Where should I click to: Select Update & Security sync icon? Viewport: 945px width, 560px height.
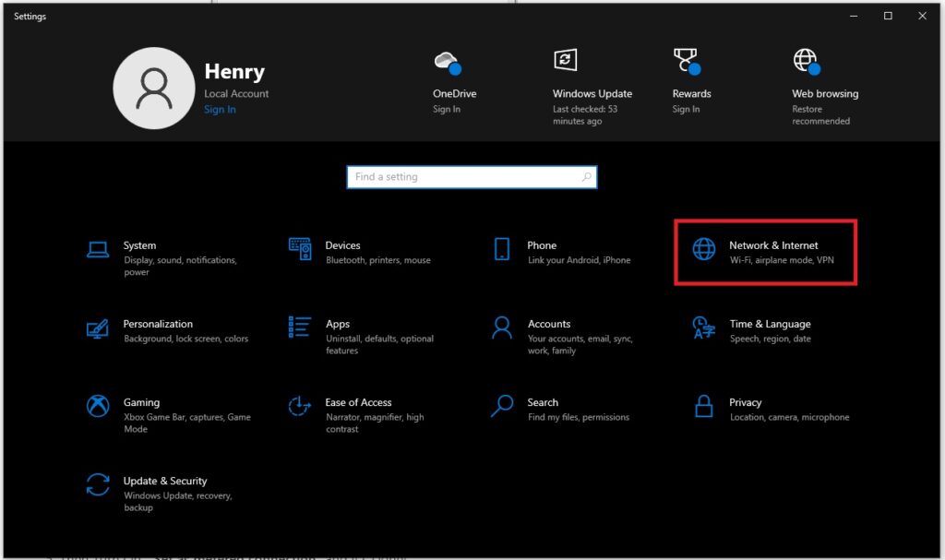(x=98, y=484)
